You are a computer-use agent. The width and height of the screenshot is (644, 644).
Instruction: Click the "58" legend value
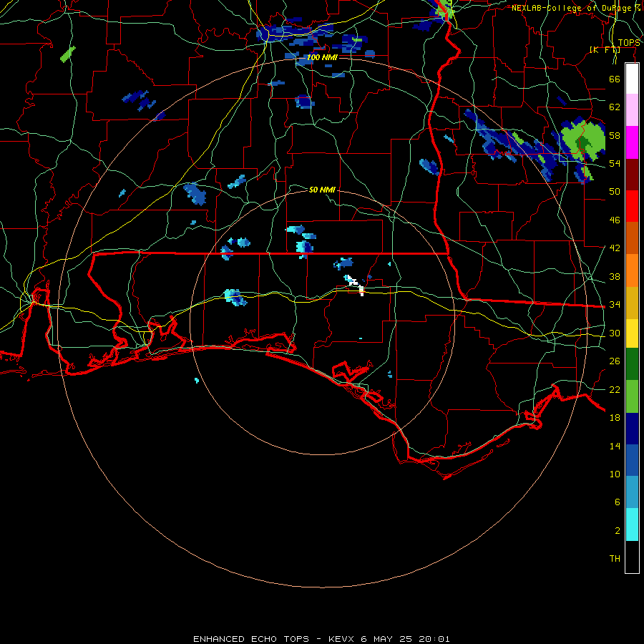click(x=615, y=135)
